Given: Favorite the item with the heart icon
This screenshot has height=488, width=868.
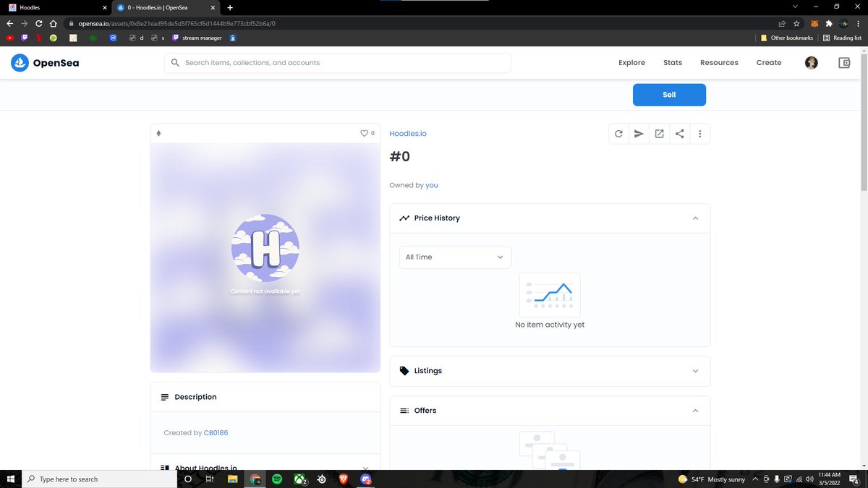Looking at the screenshot, I should coord(364,133).
